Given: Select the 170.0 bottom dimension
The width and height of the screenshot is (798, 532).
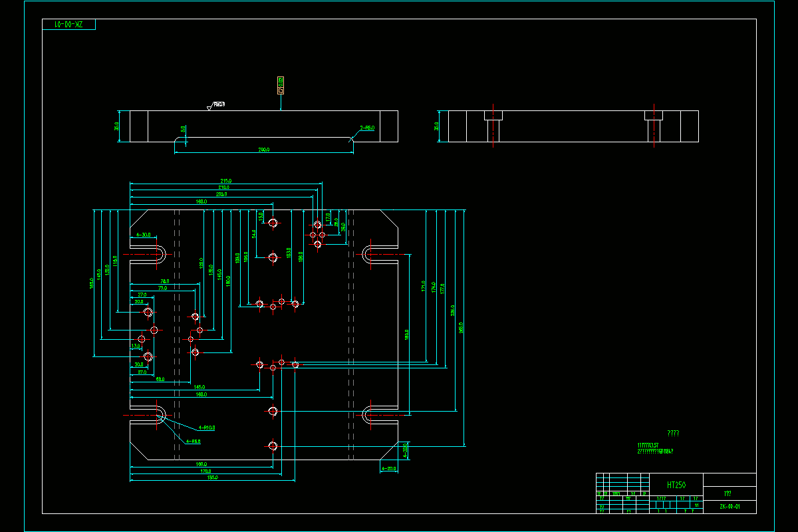Looking at the screenshot, I should [206, 471].
